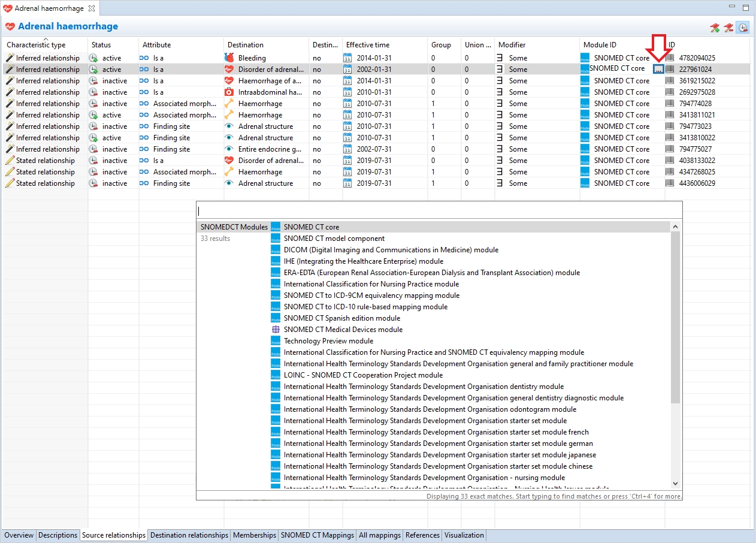Toggle the show inactive relationships clock button
The image size is (756, 543).
pos(742,28)
